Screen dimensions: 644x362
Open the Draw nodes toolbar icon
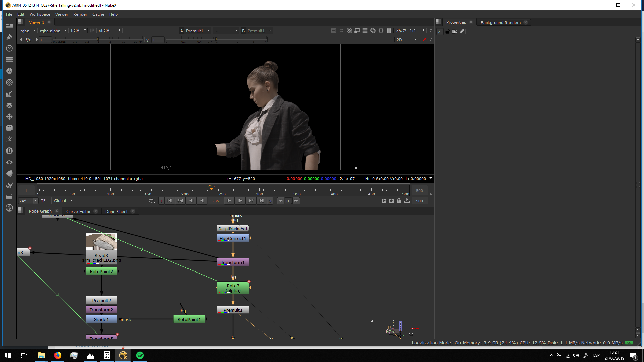coord(9,37)
